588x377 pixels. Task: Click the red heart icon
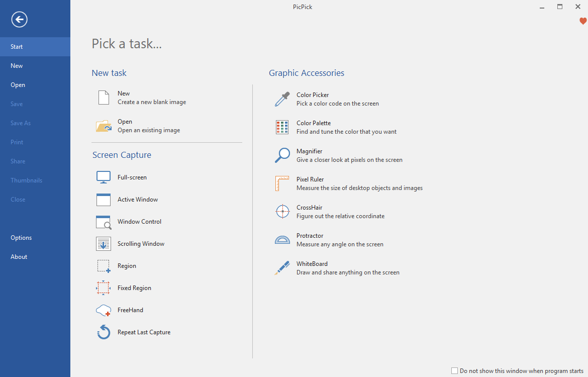tap(583, 21)
